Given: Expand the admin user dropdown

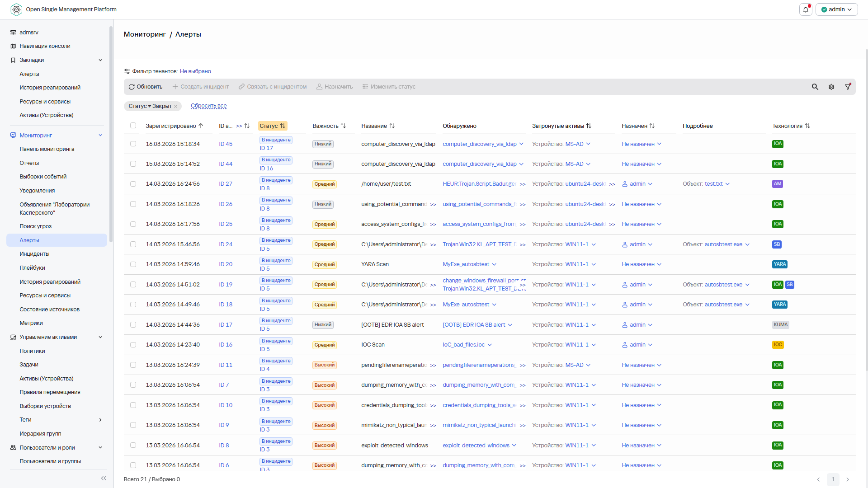Looking at the screenshot, I should tap(836, 9).
